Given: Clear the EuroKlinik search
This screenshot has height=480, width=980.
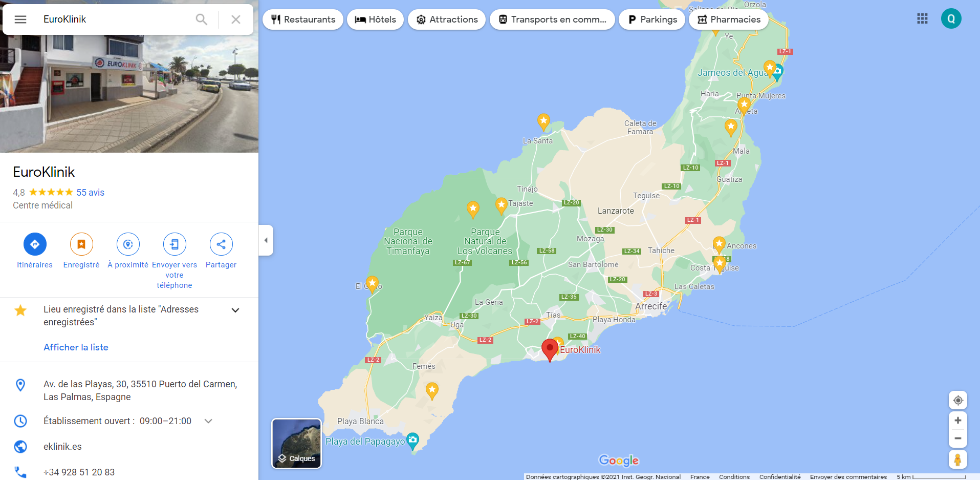Looking at the screenshot, I should pyautogui.click(x=236, y=19).
